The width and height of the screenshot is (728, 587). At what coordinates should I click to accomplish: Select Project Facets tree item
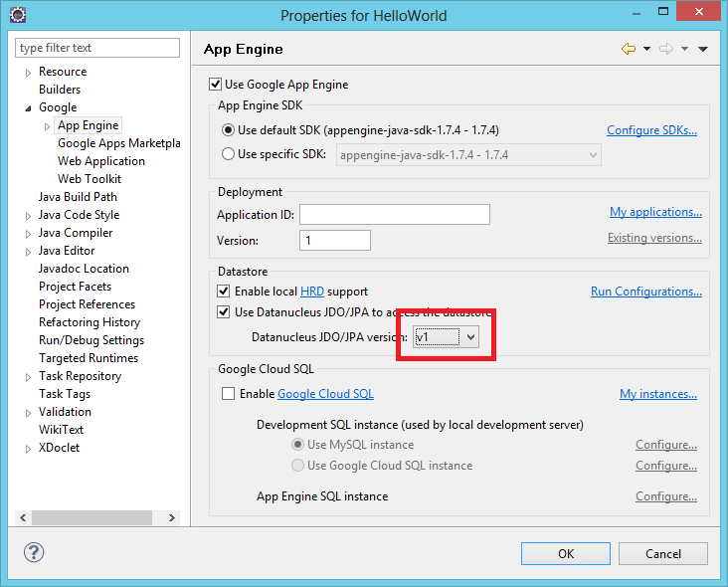pyautogui.click(x=75, y=287)
